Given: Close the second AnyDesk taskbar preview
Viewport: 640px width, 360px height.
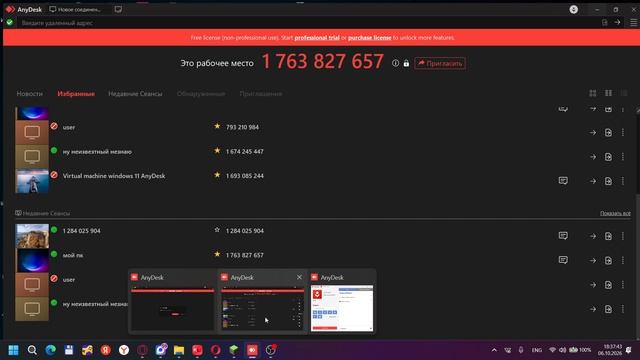Looking at the screenshot, I should click(299, 277).
